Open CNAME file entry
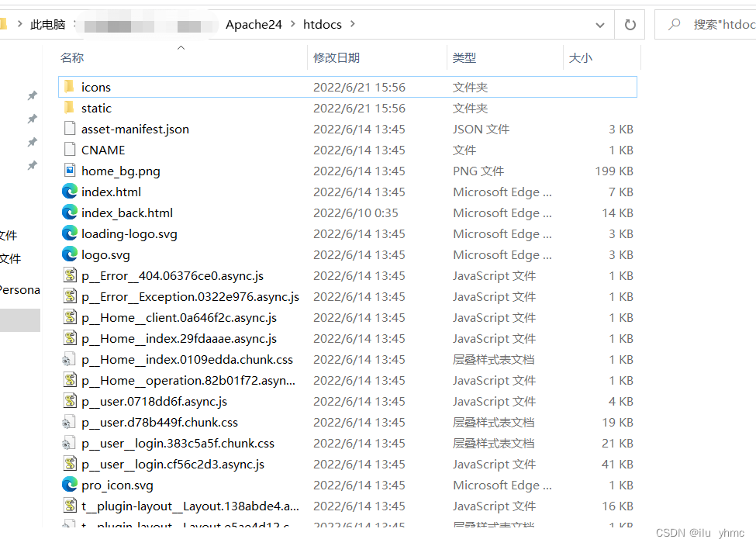 [x=104, y=150]
